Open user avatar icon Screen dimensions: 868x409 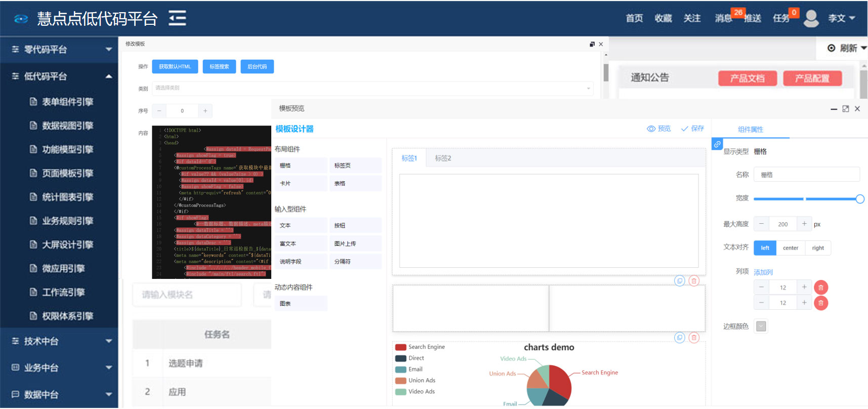coord(811,18)
